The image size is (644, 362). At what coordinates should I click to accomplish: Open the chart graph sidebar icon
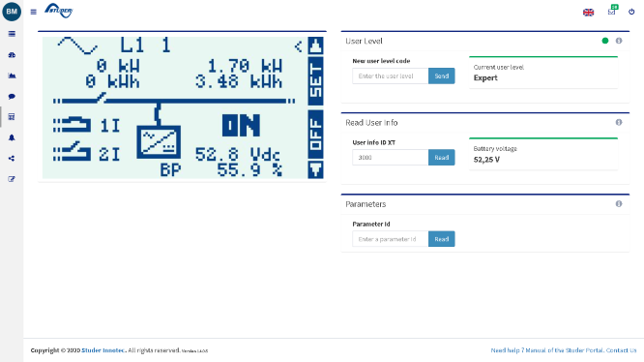pyautogui.click(x=12, y=75)
